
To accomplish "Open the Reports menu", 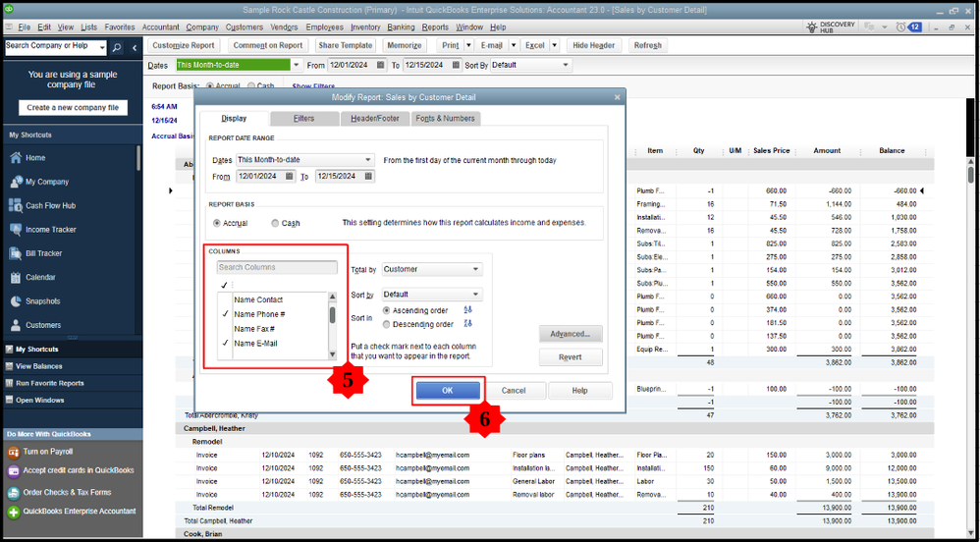I will (435, 27).
